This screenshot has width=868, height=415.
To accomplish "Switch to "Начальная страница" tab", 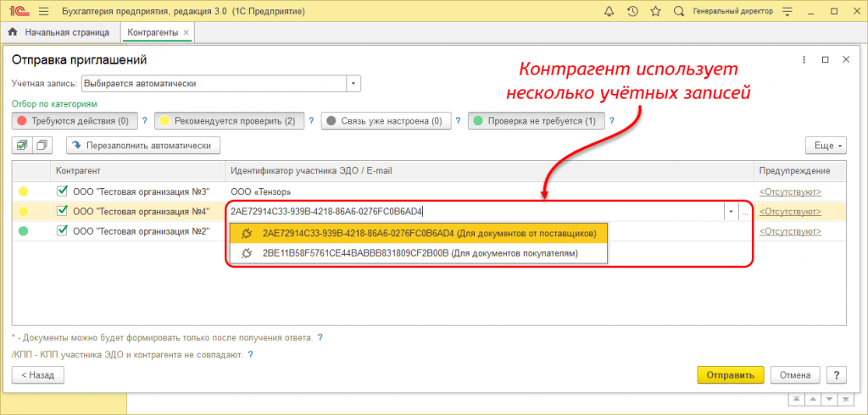I will pyautogui.click(x=59, y=32).
